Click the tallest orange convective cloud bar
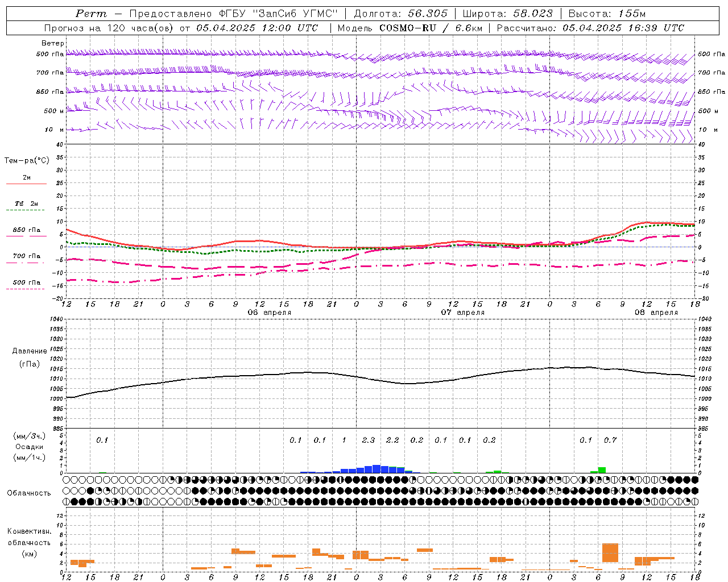The height and width of the screenshot is (582, 728). click(x=610, y=553)
